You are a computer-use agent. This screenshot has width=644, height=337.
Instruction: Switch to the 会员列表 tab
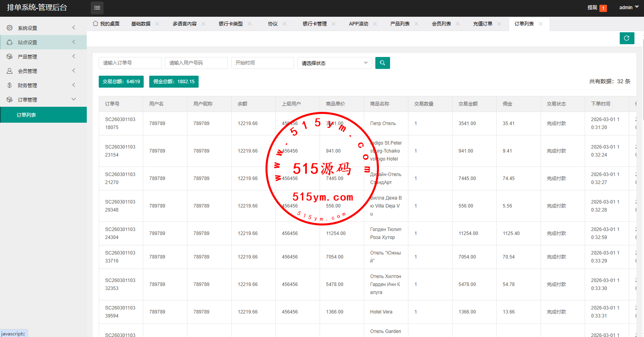click(441, 24)
